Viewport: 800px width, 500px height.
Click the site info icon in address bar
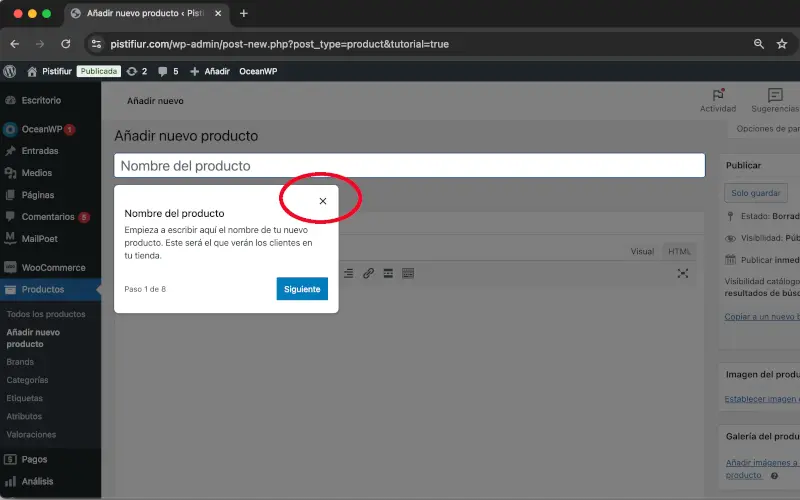click(96, 44)
